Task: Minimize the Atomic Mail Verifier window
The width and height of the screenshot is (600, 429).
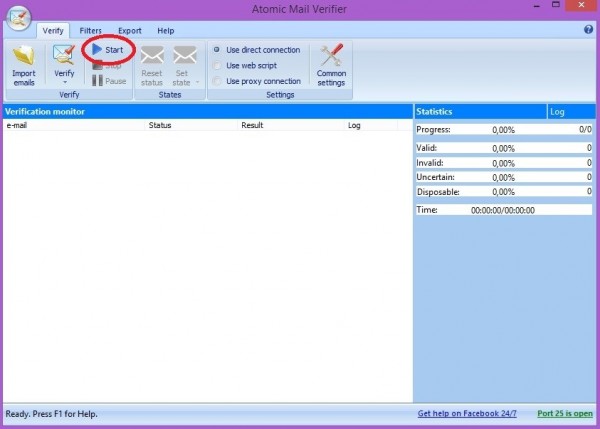Action: (537, 6)
